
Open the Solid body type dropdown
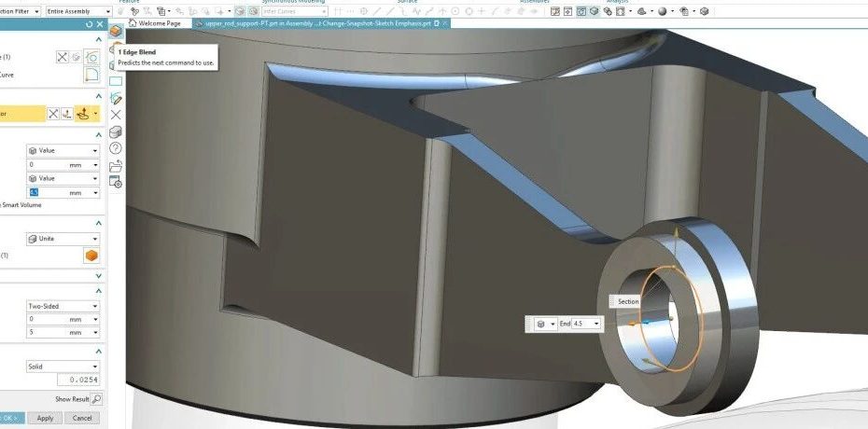pyautogui.click(x=63, y=367)
